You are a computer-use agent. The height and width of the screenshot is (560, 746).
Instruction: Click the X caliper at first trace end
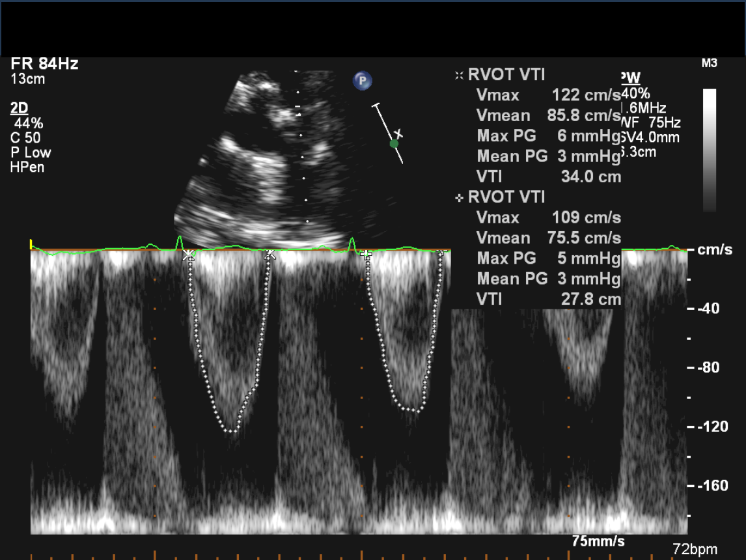point(269,255)
